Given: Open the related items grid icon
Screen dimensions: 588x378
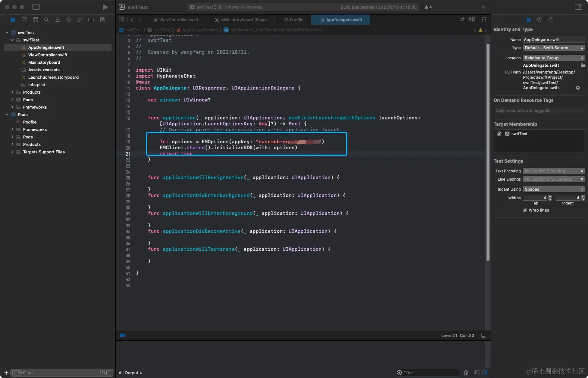Looking at the screenshot, I should tap(121, 20).
